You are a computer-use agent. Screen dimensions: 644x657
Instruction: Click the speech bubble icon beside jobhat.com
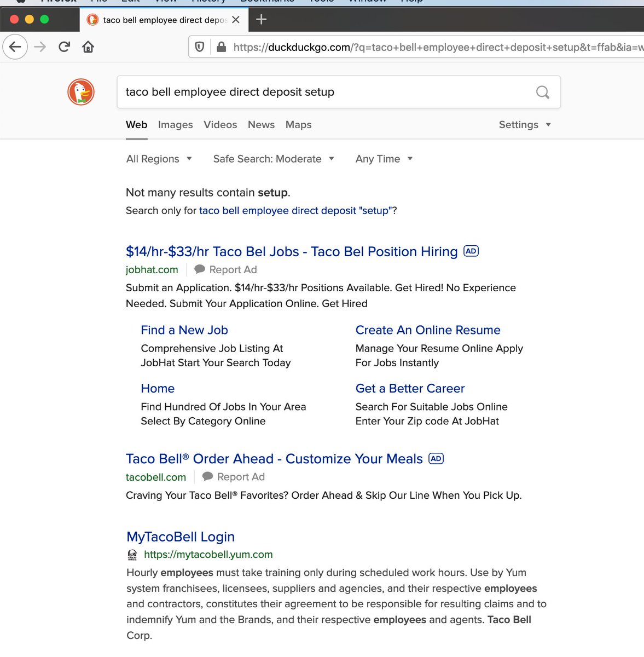tap(200, 269)
